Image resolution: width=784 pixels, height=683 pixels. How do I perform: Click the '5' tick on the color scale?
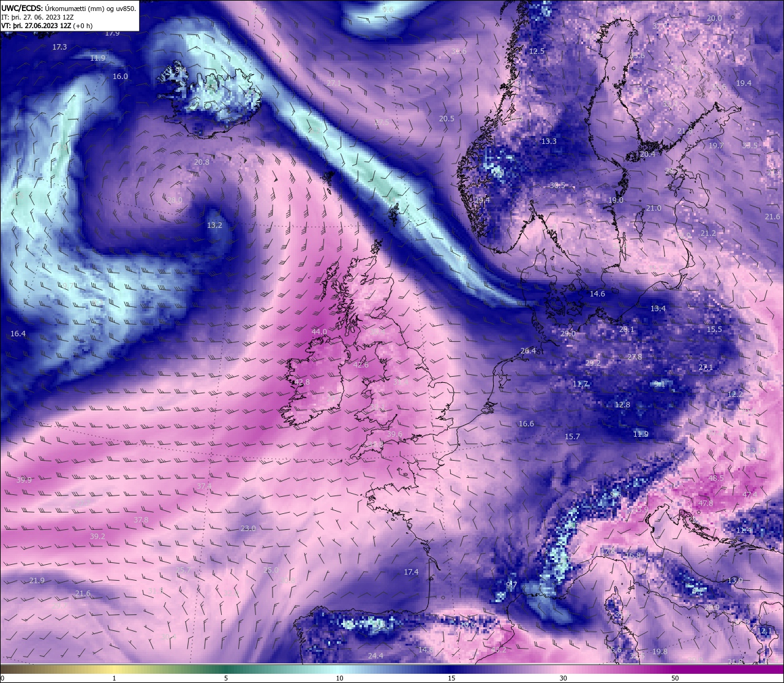(x=226, y=678)
